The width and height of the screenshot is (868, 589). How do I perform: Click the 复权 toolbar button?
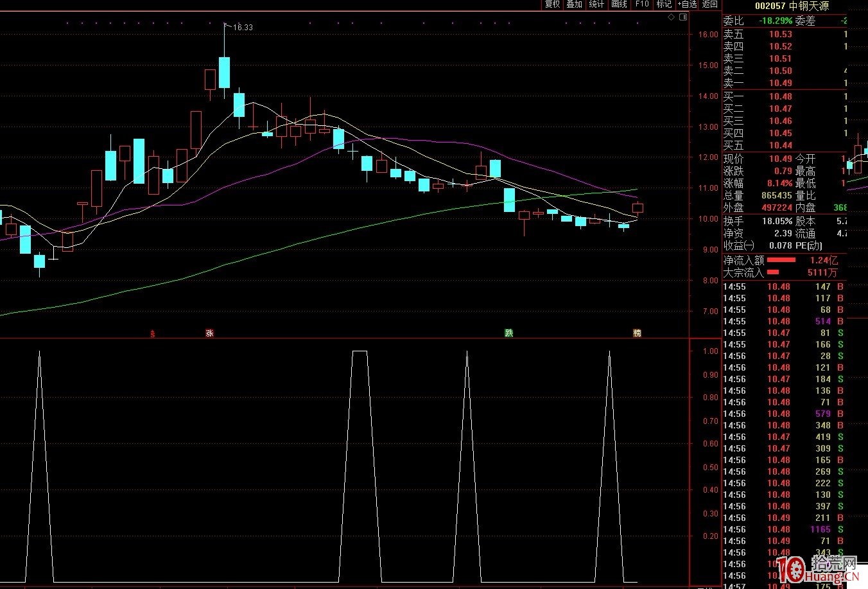[552, 4]
